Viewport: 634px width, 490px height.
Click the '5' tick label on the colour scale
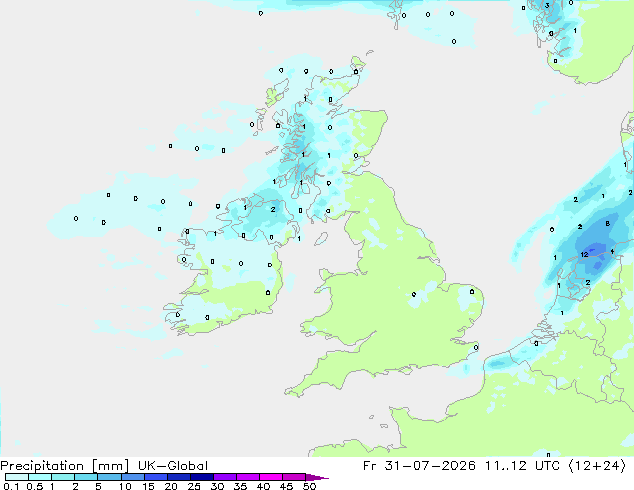(98, 486)
